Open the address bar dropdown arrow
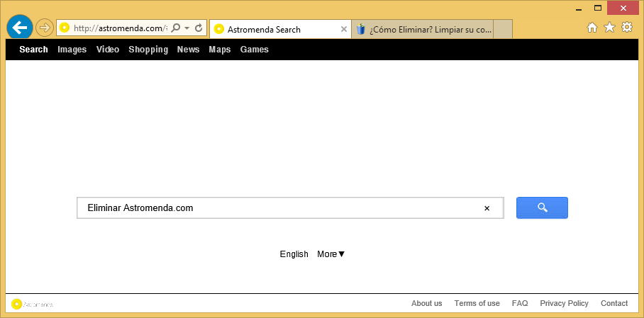 pyautogui.click(x=187, y=28)
